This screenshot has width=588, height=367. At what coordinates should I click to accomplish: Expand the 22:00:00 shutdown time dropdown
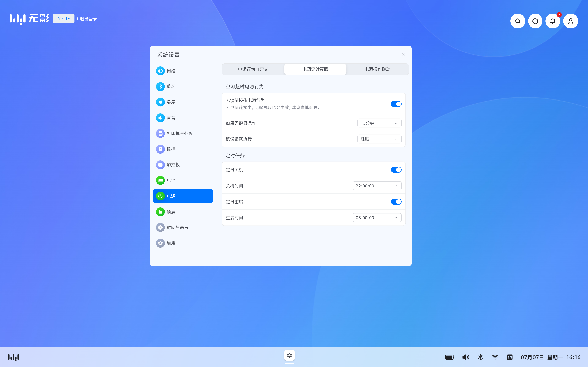coord(377,186)
